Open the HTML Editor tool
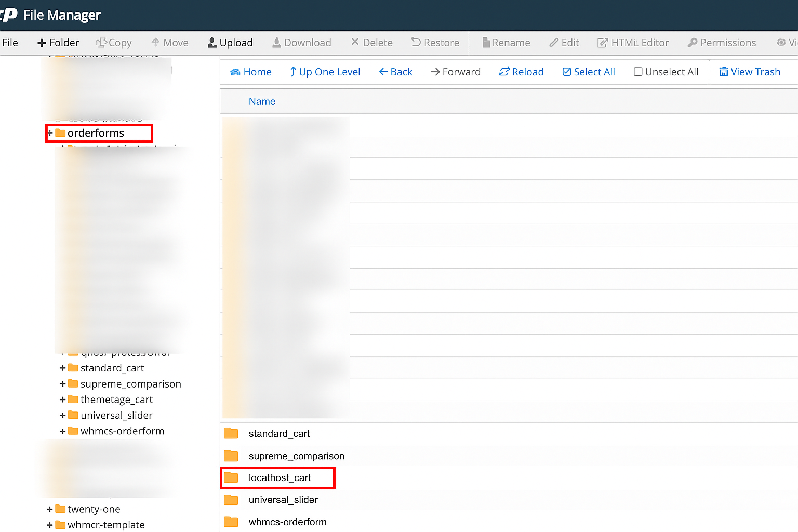This screenshot has height=532, width=798. coord(633,43)
